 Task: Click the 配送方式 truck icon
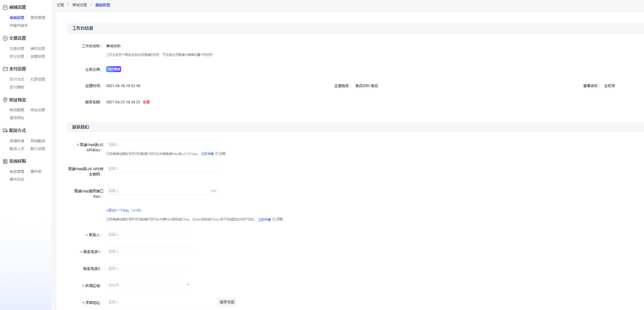click(x=5, y=131)
